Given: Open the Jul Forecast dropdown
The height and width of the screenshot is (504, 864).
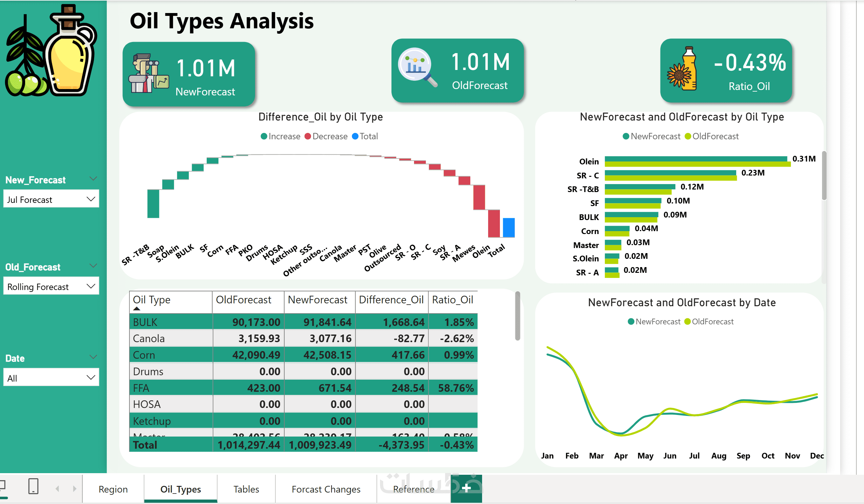Looking at the screenshot, I should click(x=51, y=199).
